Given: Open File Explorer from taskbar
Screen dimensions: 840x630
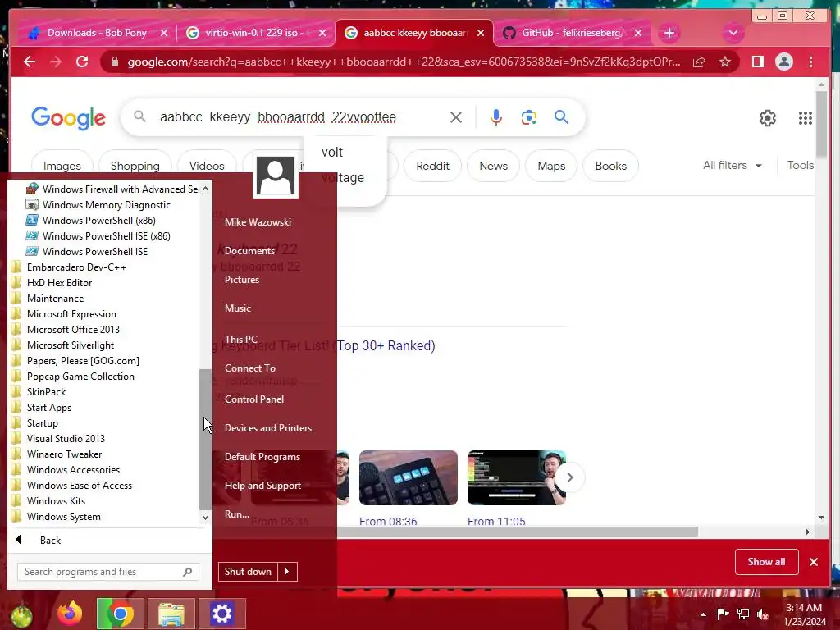Looking at the screenshot, I should pyautogui.click(x=171, y=614).
